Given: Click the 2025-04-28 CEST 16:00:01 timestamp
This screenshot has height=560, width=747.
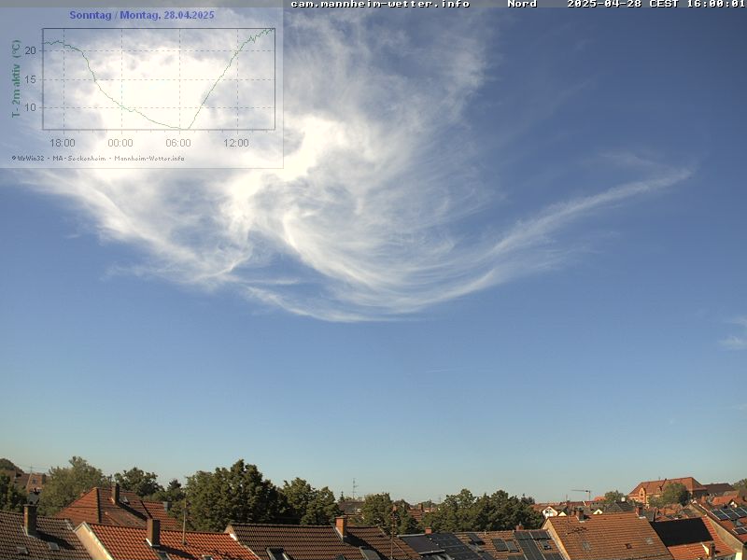Looking at the screenshot, I should tap(655, 4).
